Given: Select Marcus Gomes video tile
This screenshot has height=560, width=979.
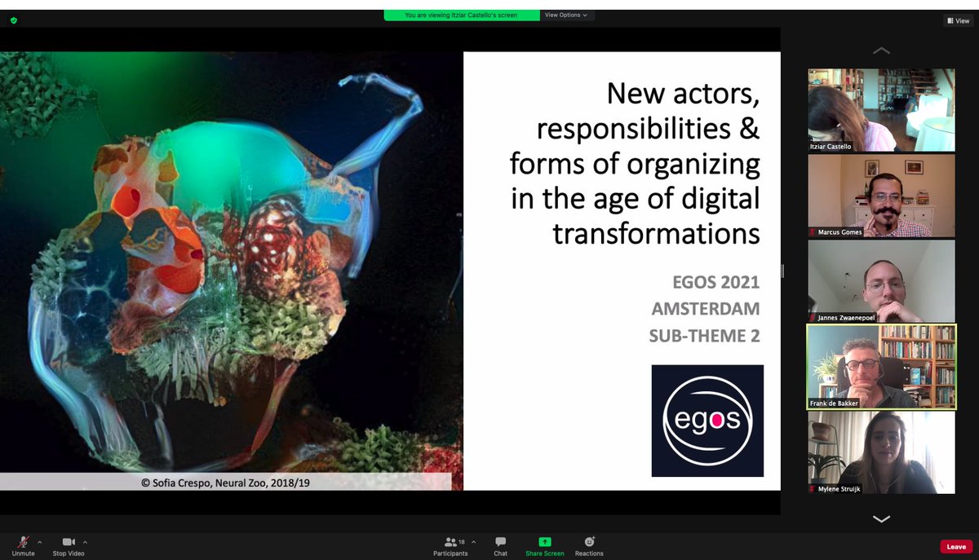Looking at the screenshot, I should (x=881, y=196).
